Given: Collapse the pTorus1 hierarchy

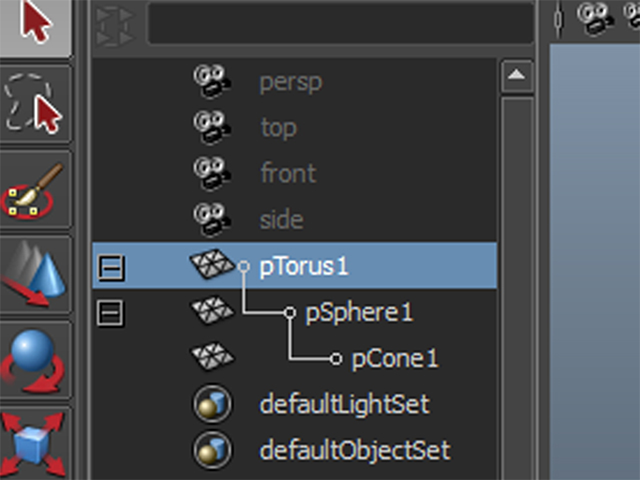Looking at the screenshot, I should point(111,268).
